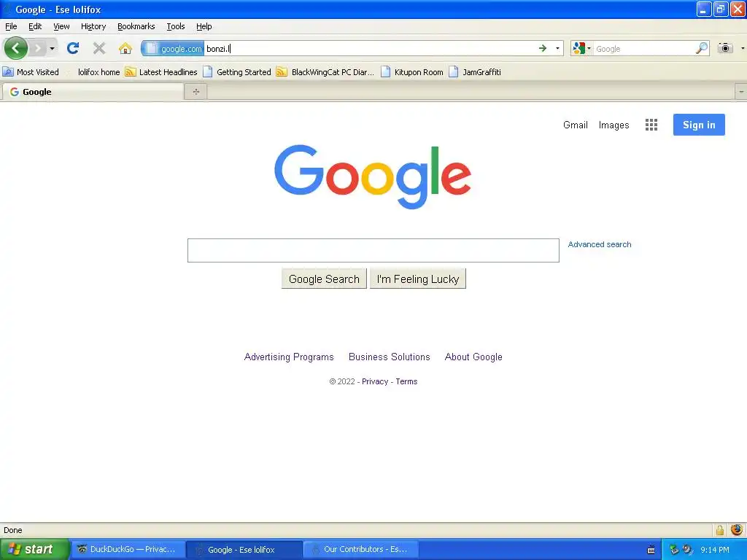
Task: Click into the main Google search field
Action: pyautogui.click(x=373, y=251)
